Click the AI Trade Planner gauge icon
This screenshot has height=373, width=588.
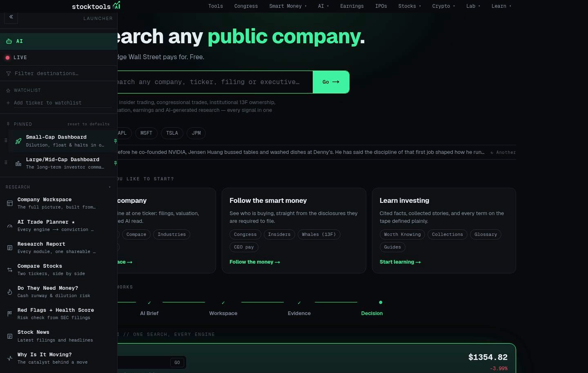[10, 226]
